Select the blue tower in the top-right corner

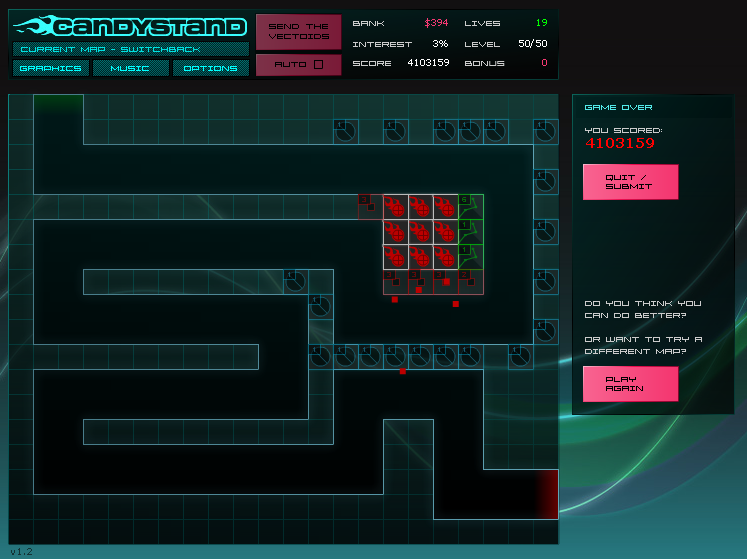tap(545, 131)
